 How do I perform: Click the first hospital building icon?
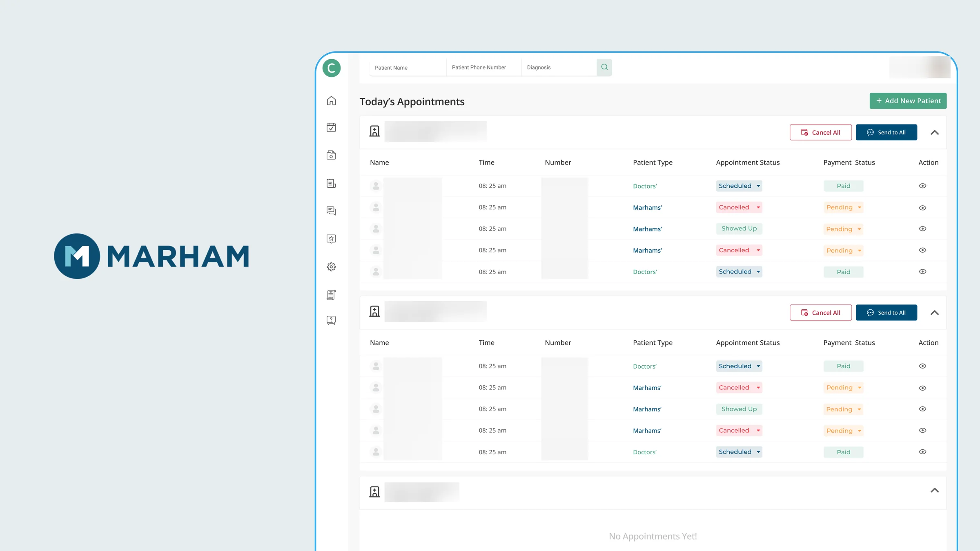[374, 131]
